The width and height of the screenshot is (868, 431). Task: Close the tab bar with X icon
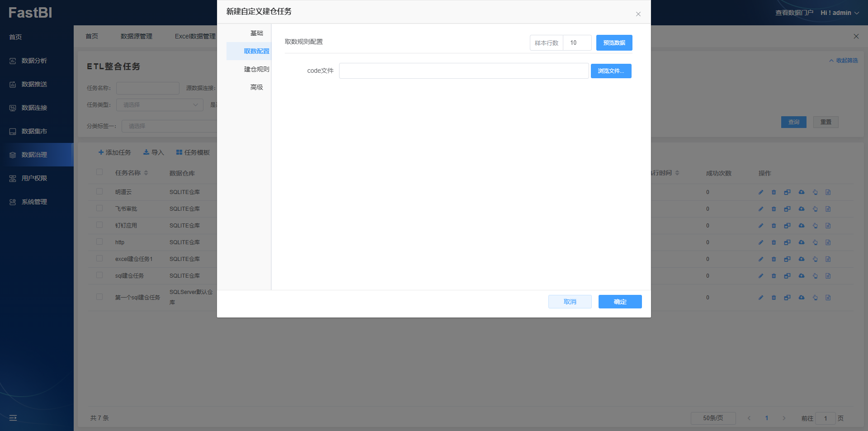(856, 36)
